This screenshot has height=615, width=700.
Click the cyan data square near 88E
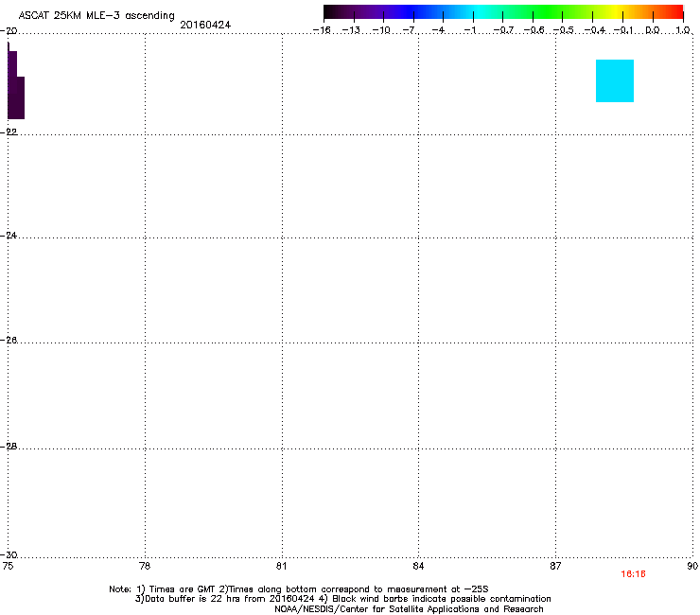615,80
